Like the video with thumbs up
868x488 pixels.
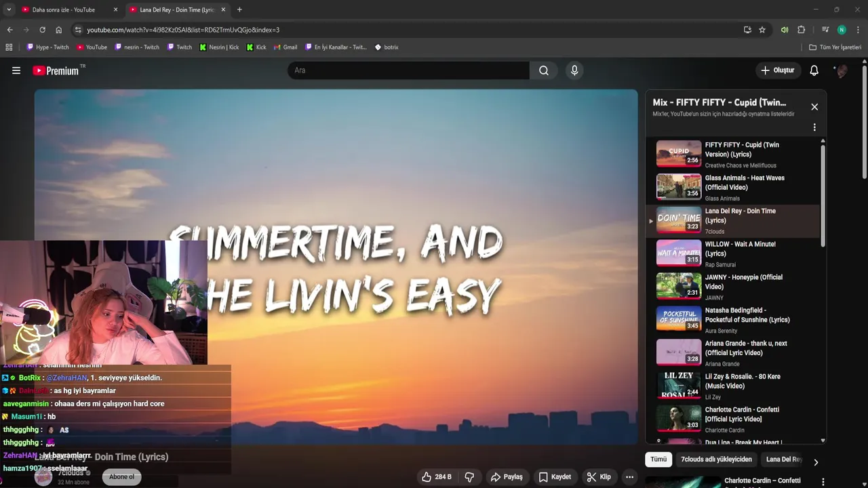[x=436, y=477]
